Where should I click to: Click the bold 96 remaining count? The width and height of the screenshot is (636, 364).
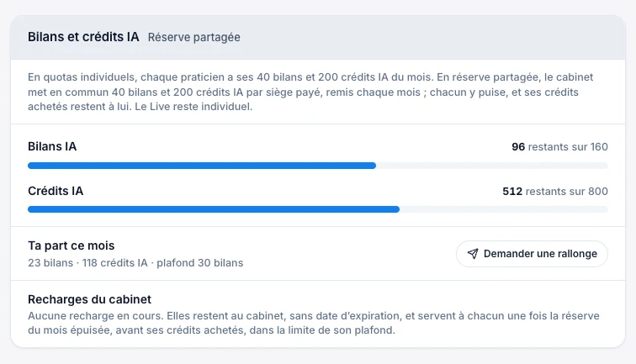[518, 147]
